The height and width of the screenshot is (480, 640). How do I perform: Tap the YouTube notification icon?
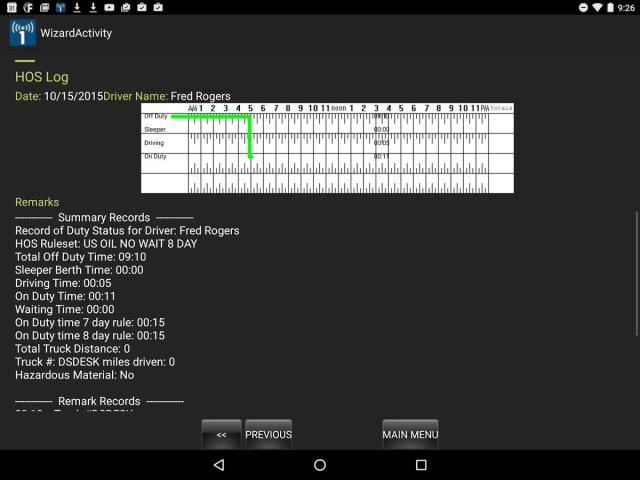pos(108,7)
